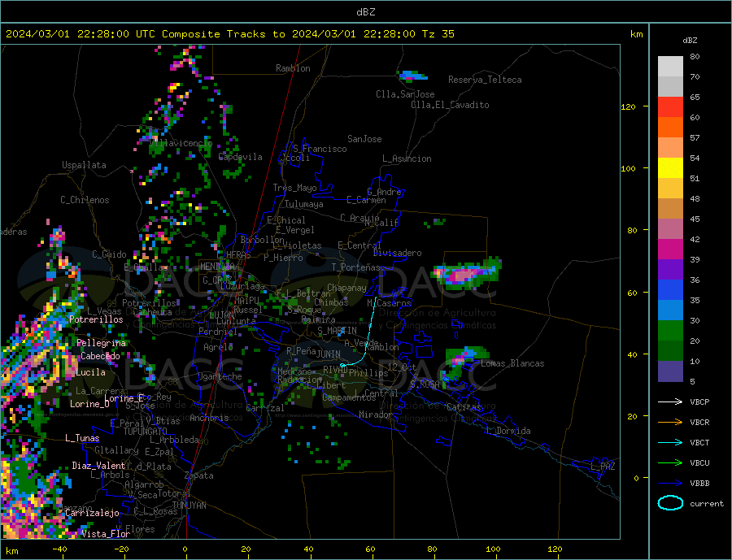Screen dimensions: 732x560
Task: Pick the red swatch in dBZ scale
Action: (x=670, y=106)
